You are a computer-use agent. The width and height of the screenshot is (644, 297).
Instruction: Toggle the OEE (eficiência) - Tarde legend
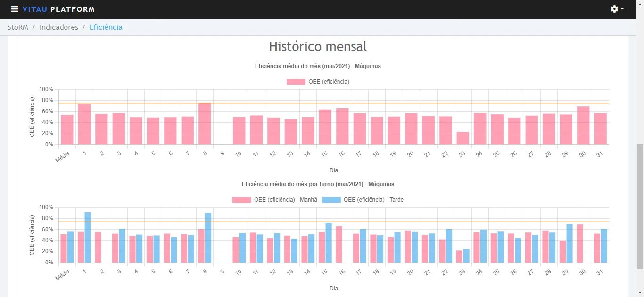[363, 200]
